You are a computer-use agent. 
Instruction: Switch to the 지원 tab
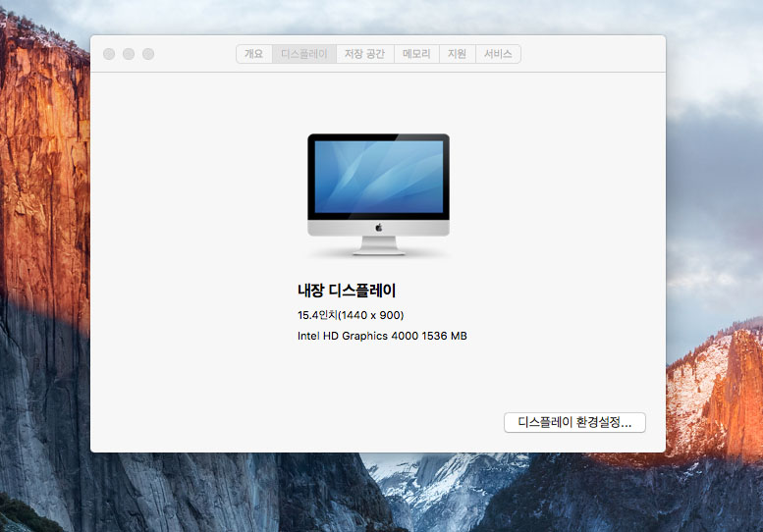click(457, 54)
